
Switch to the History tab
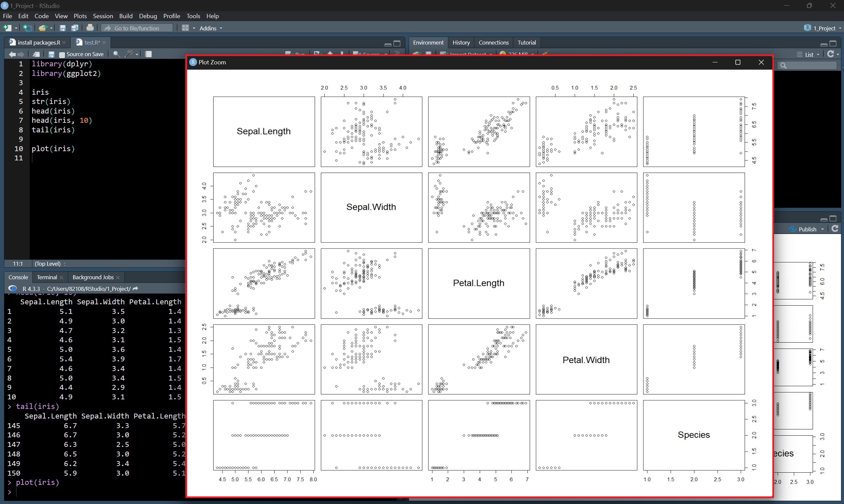click(461, 43)
